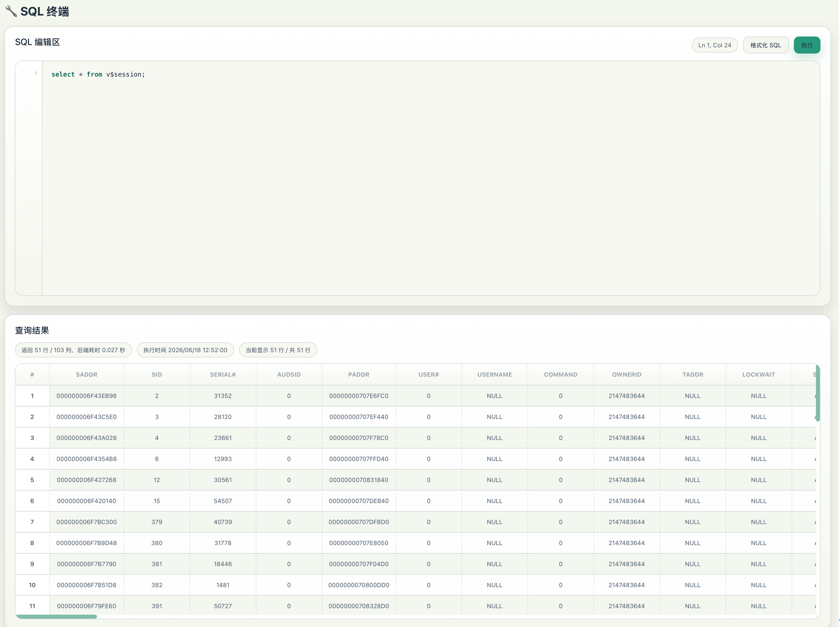
Task: Click SERIAL# value 31352
Action: [223, 396]
